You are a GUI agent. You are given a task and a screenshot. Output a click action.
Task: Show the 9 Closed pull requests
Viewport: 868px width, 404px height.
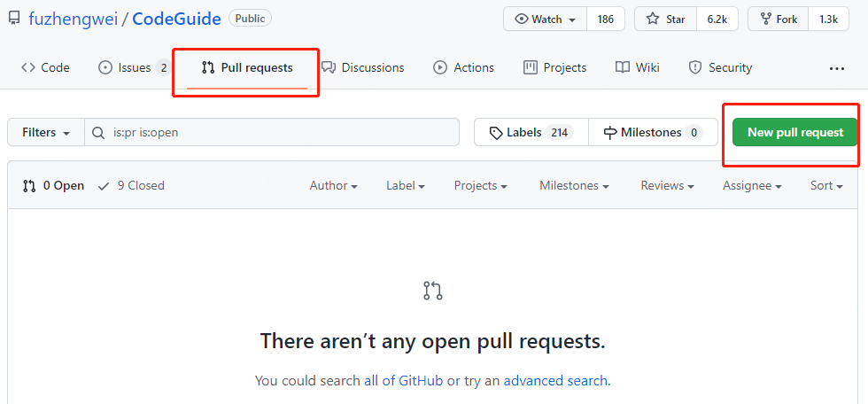(x=131, y=186)
